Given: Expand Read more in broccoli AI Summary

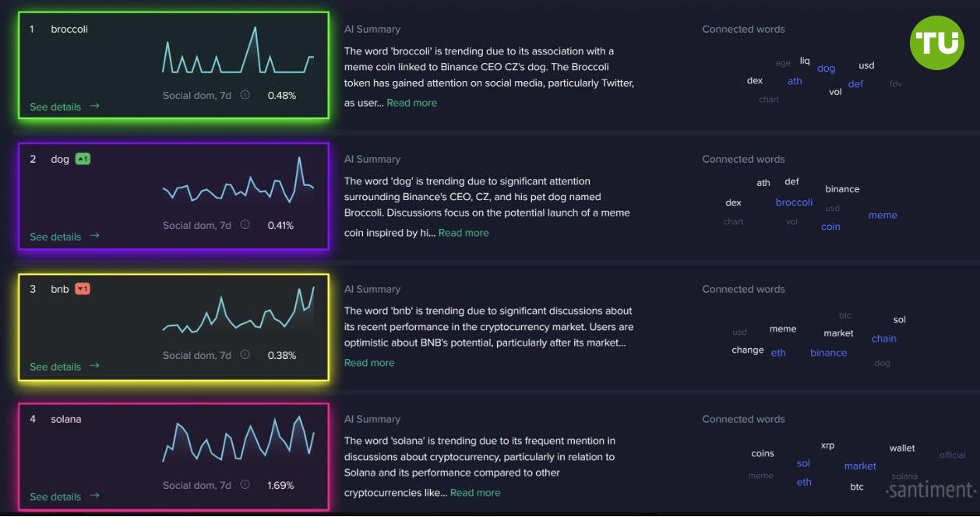Looking at the screenshot, I should 411,103.
